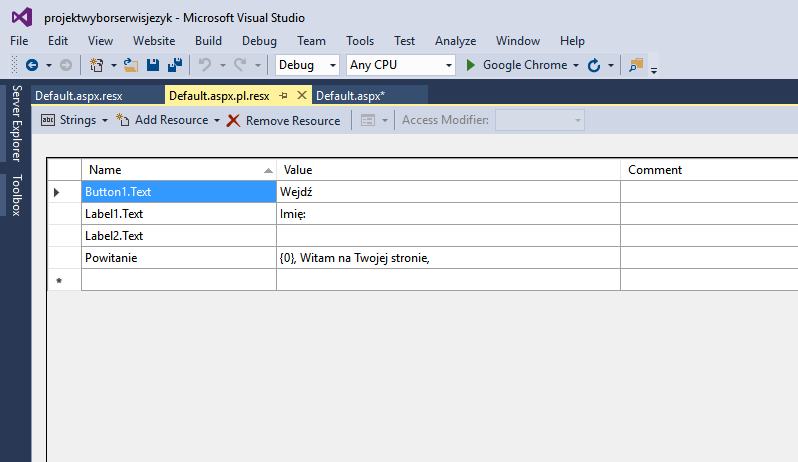Open the Edit menu
Screen dimensions: 798x462
pyautogui.click(x=58, y=41)
